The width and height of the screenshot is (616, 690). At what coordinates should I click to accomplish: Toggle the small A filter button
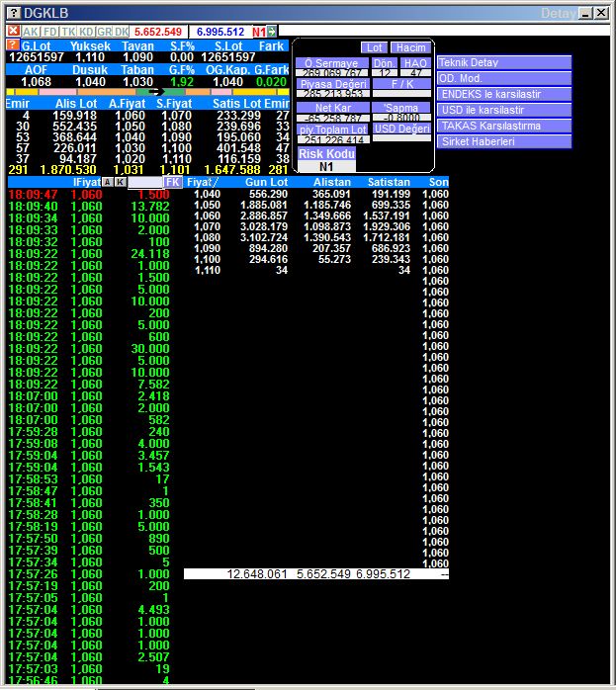(108, 182)
